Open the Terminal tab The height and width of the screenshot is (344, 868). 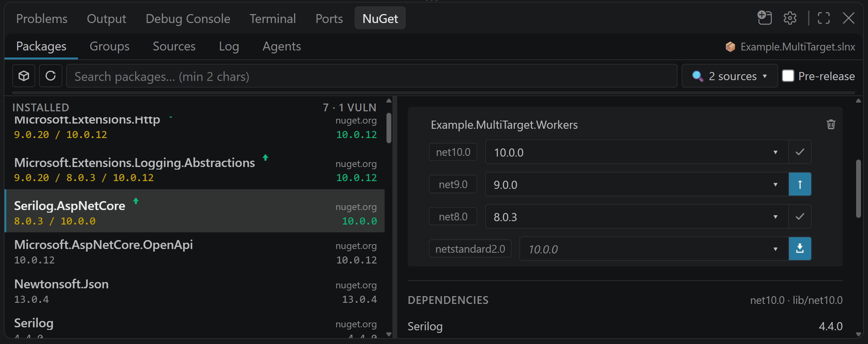[x=273, y=19]
